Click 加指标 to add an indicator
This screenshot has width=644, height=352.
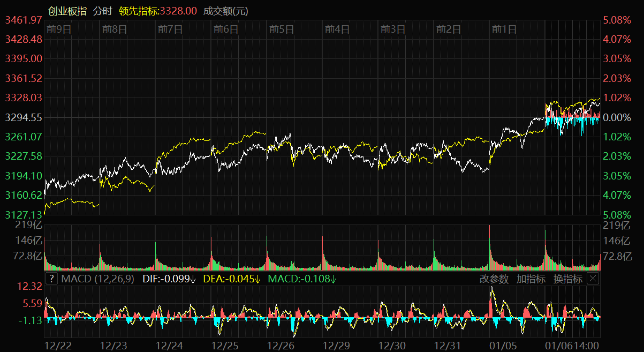531,279
